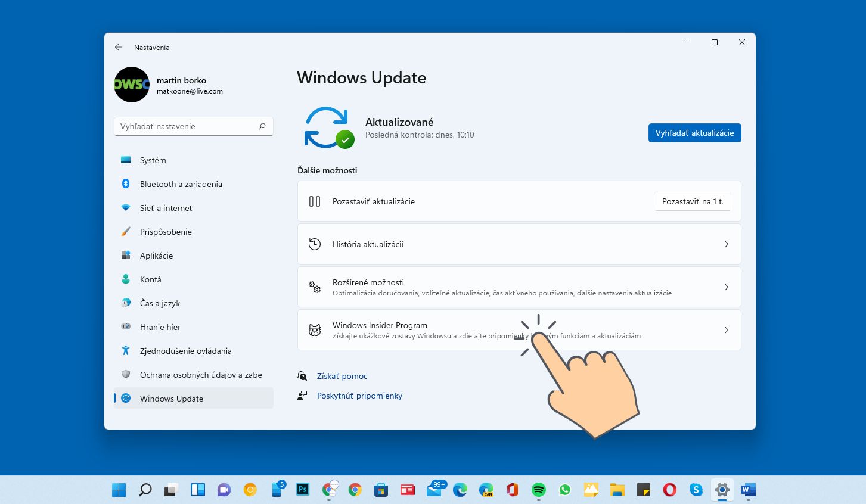866x504 pixels.
Task: Open Rozšírené možnosti via its chevron
Action: pos(726,287)
